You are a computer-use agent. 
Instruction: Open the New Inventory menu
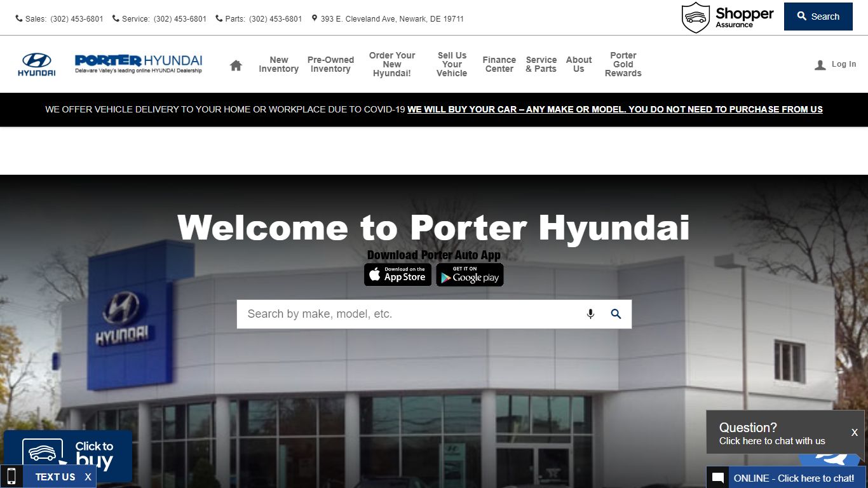(x=278, y=65)
